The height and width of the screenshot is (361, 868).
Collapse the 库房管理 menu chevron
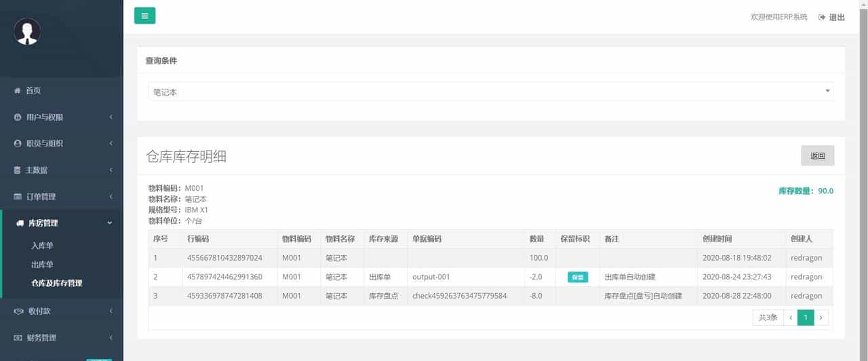[x=110, y=223]
